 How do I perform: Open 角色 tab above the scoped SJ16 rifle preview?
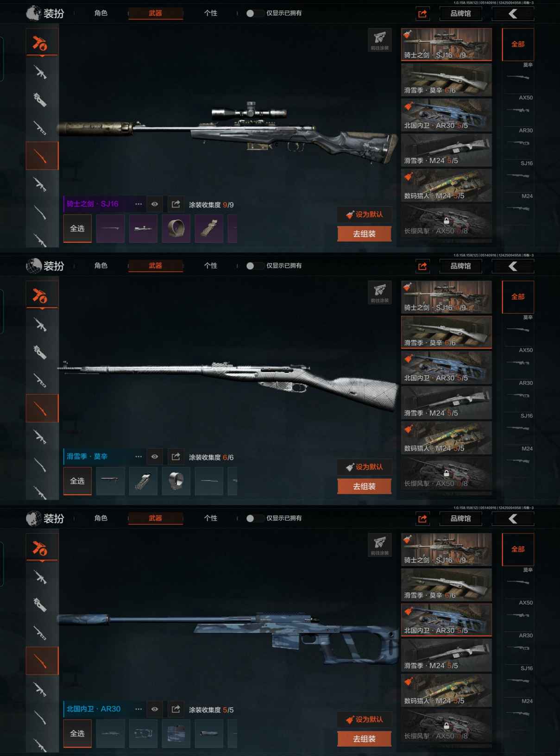101,13
